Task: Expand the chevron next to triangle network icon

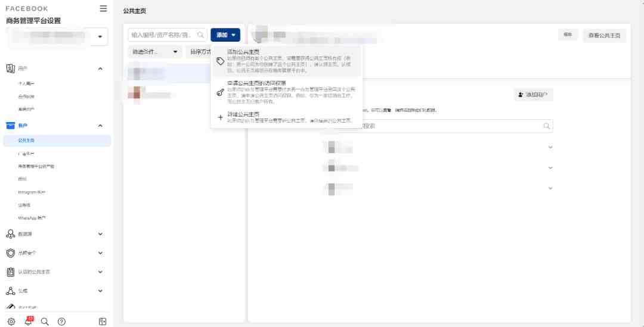Action: point(100,291)
